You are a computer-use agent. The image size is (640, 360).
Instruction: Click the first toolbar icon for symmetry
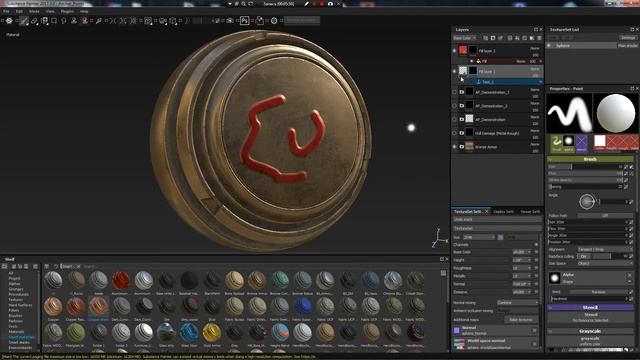[x=9, y=20]
